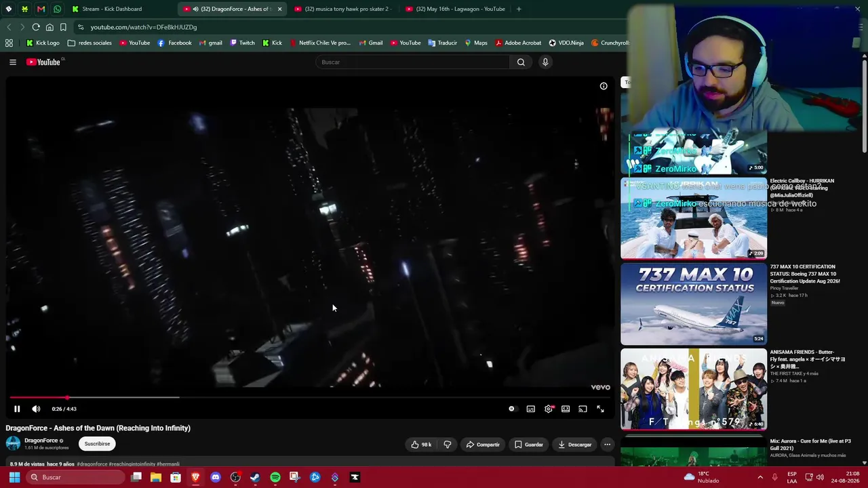Screen dimensions: 868x488
Task: Open the VDO.Ninja bookmark
Action: point(566,43)
